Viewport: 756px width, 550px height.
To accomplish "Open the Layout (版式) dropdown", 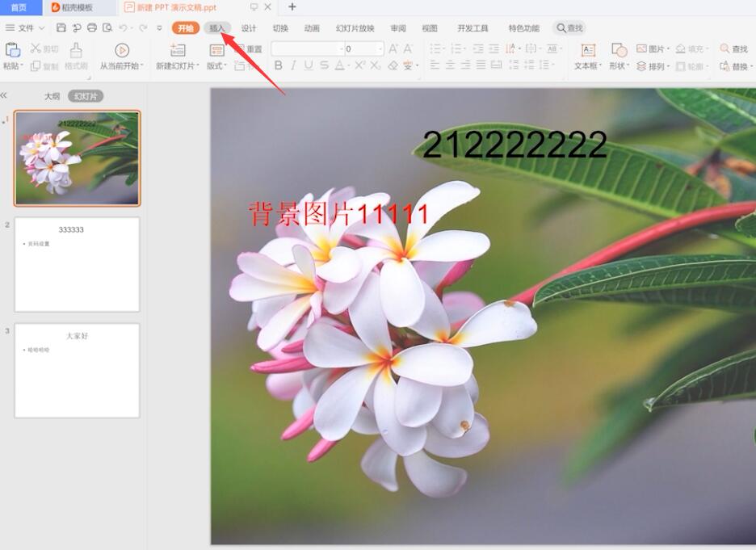I will tap(216, 66).
